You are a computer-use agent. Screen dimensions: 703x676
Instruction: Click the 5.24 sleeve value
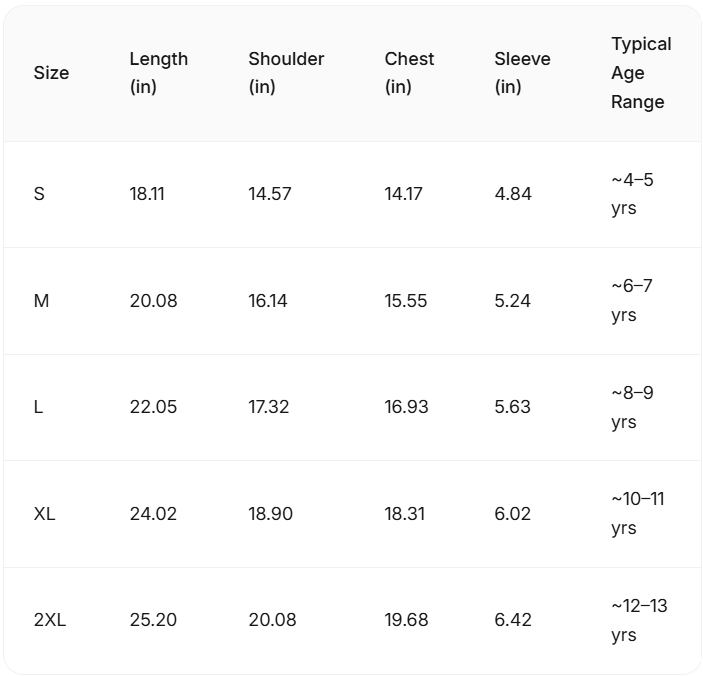(x=513, y=301)
